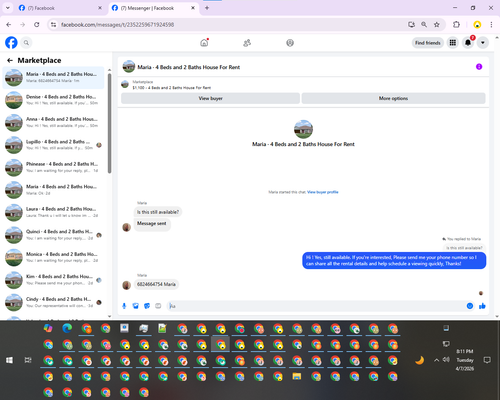Open the Lupillo conversation
The height and width of the screenshot is (400, 500).
pos(53,145)
